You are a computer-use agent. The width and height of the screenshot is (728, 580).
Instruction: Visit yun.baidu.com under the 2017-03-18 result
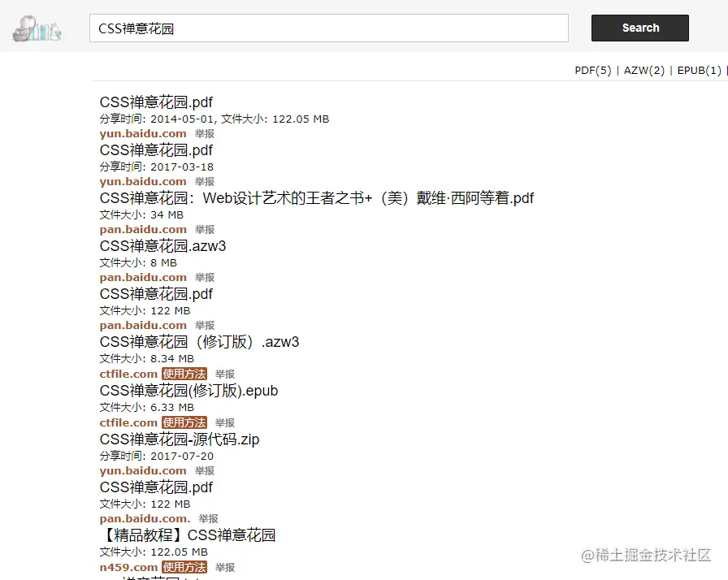(143, 181)
